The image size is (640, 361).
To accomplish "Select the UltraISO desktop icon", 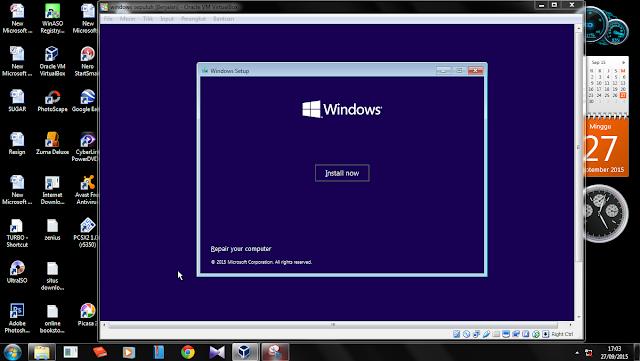I will [17, 272].
